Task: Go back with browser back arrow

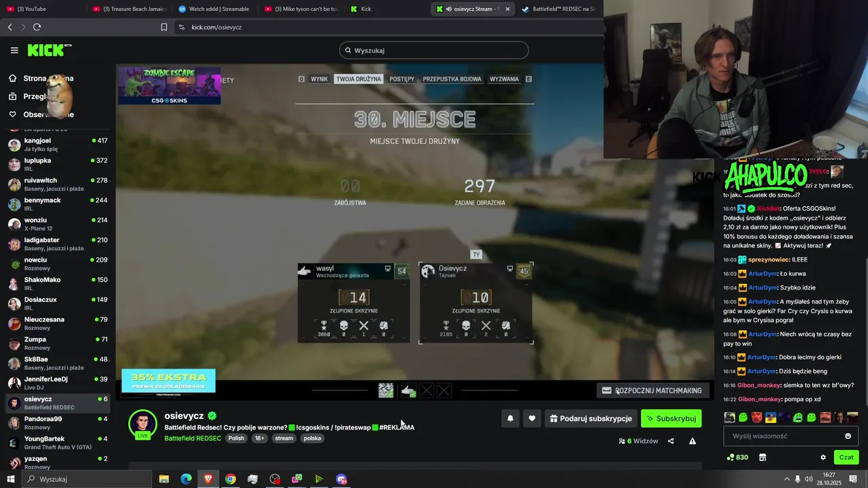Action: point(9,27)
